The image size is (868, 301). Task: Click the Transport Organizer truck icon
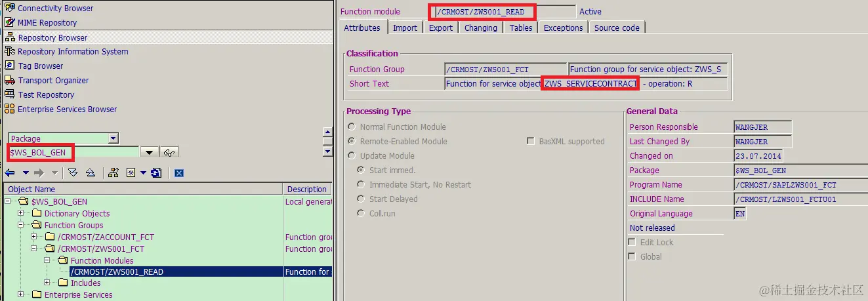(9, 80)
